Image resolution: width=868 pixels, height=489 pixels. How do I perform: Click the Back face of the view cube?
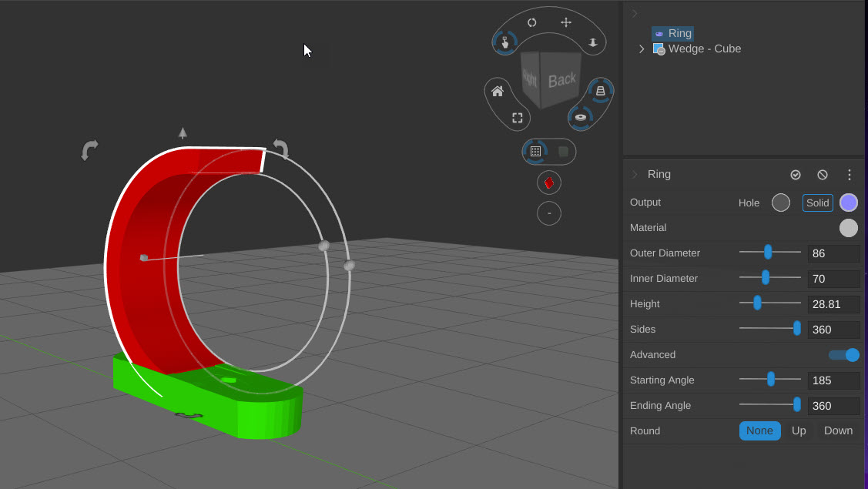tap(561, 80)
